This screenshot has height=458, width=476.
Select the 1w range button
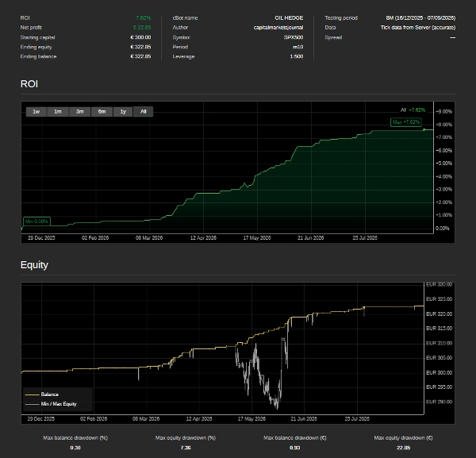[x=36, y=111]
